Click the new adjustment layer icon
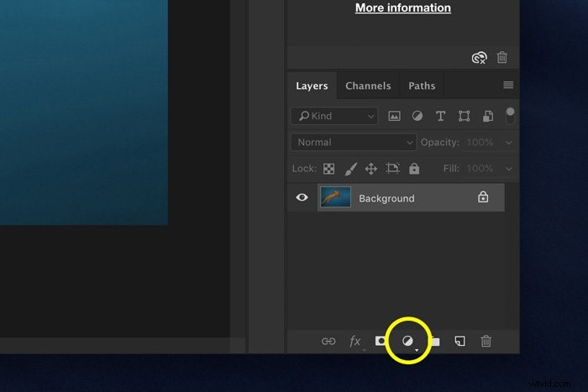The image size is (588, 392). 407,341
